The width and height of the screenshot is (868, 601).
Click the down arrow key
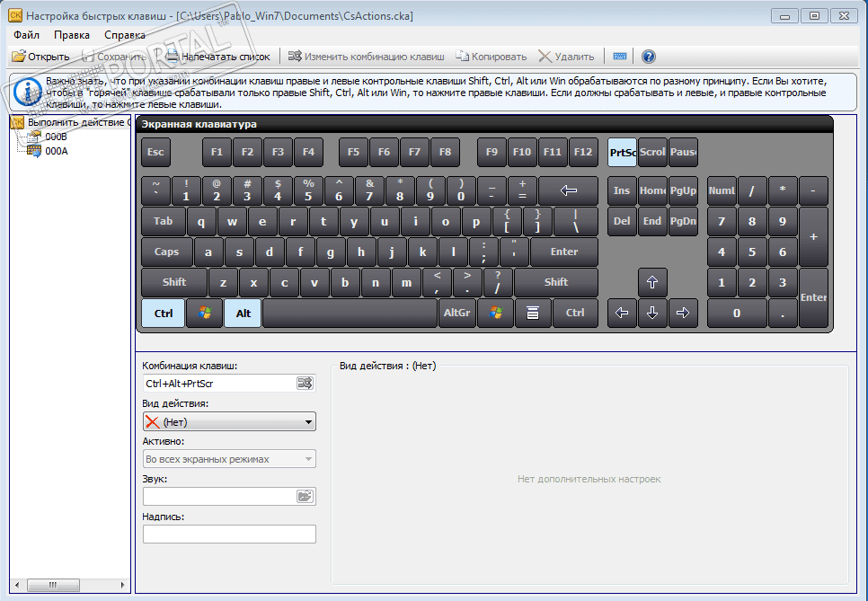point(652,314)
